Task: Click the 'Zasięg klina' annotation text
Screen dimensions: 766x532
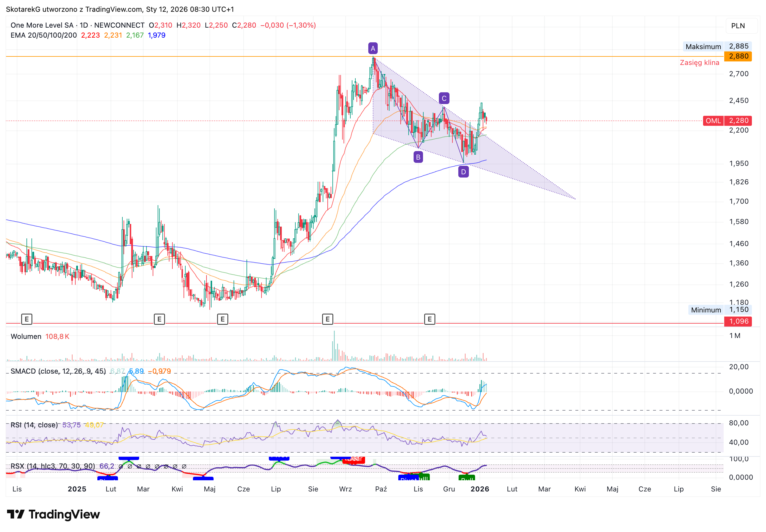Action: coord(699,63)
